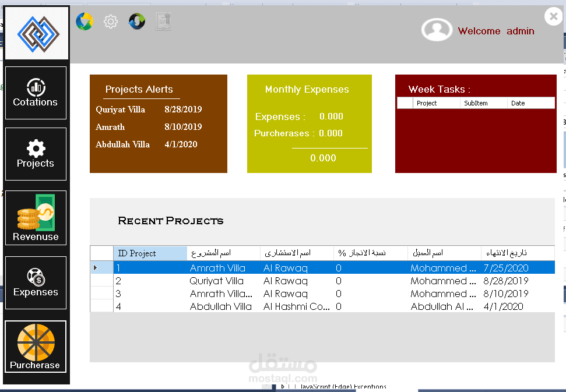Click the Quriyat Villa alert entry
Viewport: 566px width, 392px height.
tap(120, 110)
